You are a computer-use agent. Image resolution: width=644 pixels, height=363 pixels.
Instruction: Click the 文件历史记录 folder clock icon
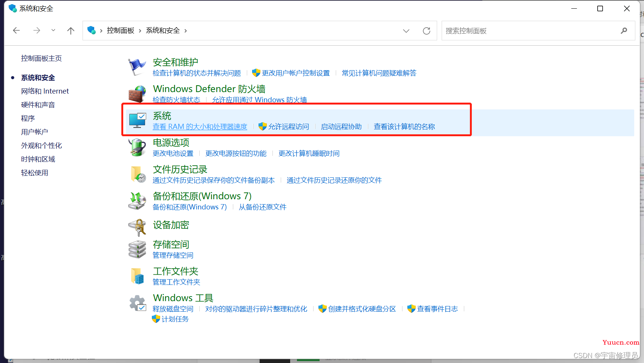point(138,174)
